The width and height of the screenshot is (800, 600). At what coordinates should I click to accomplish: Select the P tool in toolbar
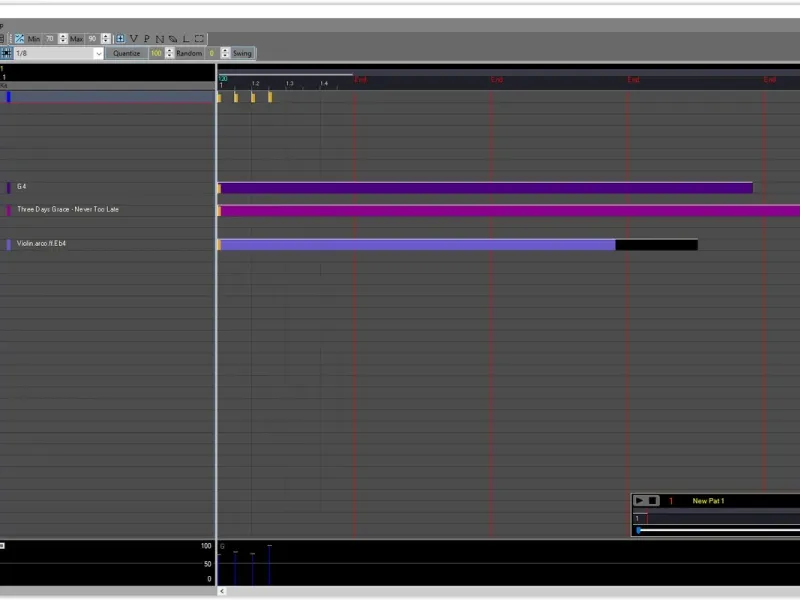(147, 39)
